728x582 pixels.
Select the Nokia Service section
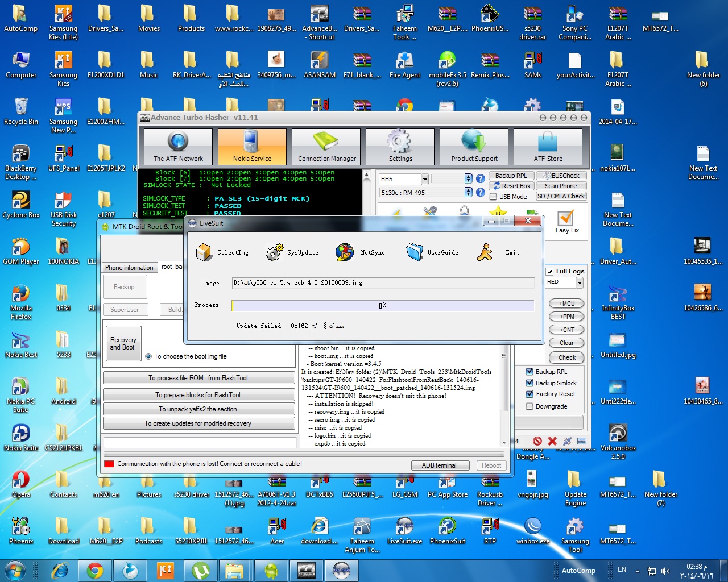[252, 147]
